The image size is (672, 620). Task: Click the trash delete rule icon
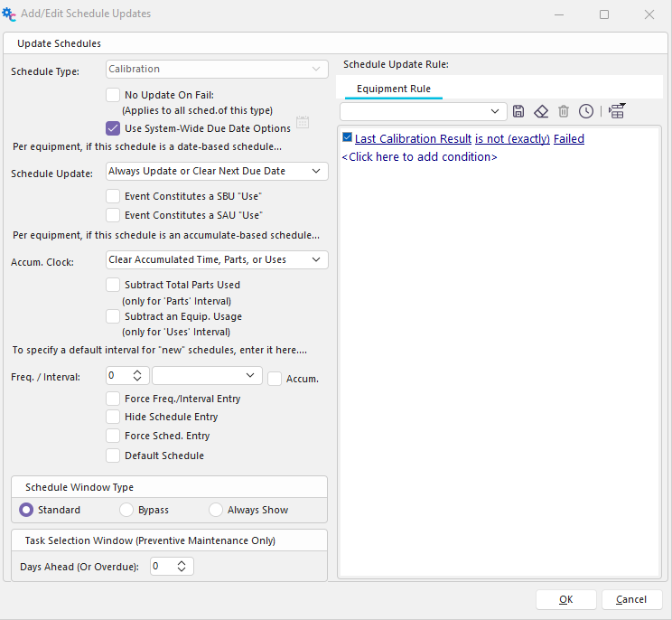pos(564,111)
